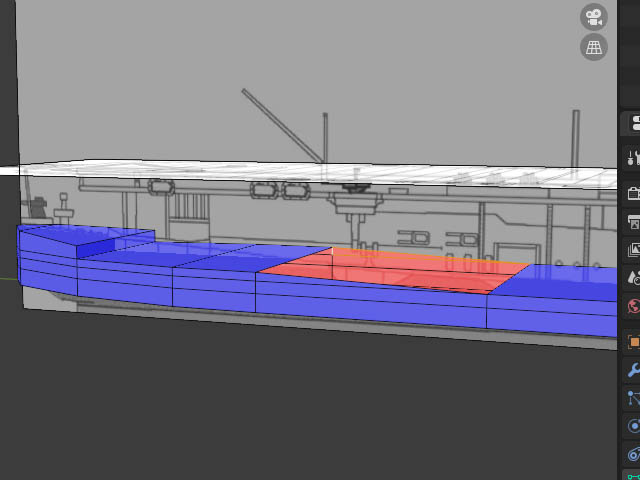Switch perspective/orthographic projection with the grid icon
Viewport: 640px width, 480px height.
point(594,47)
